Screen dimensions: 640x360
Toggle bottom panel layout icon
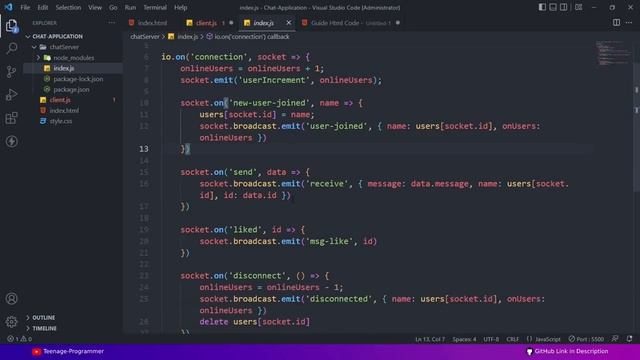point(553,7)
